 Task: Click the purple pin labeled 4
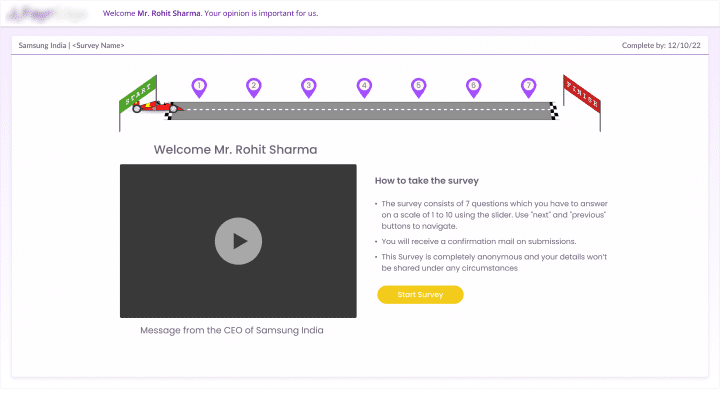click(x=364, y=87)
